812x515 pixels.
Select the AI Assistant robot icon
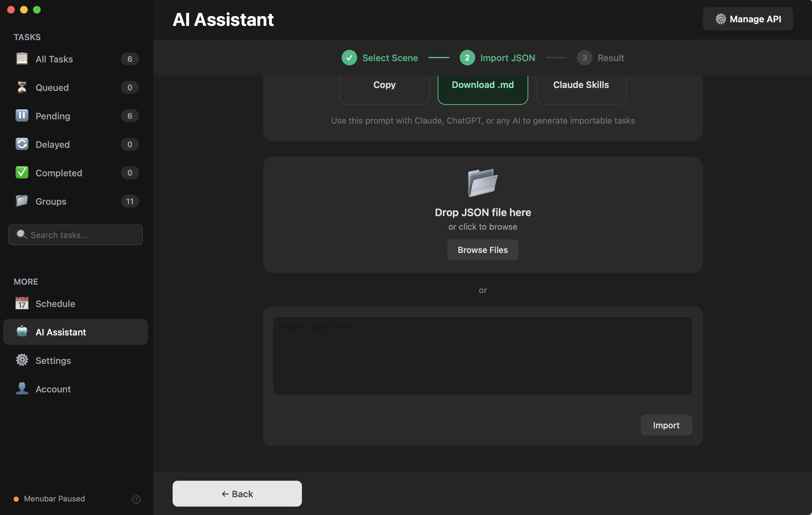pyautogui.click(x=21, y=332)
